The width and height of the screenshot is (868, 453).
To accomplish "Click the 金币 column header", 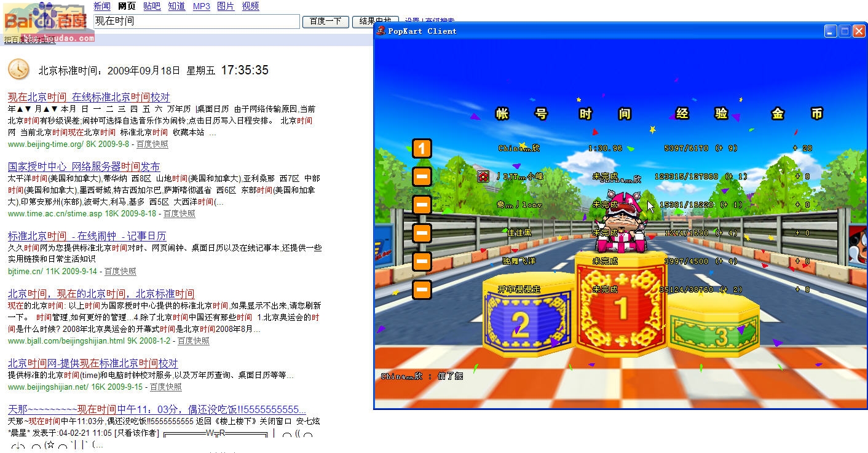I will 797,114.
